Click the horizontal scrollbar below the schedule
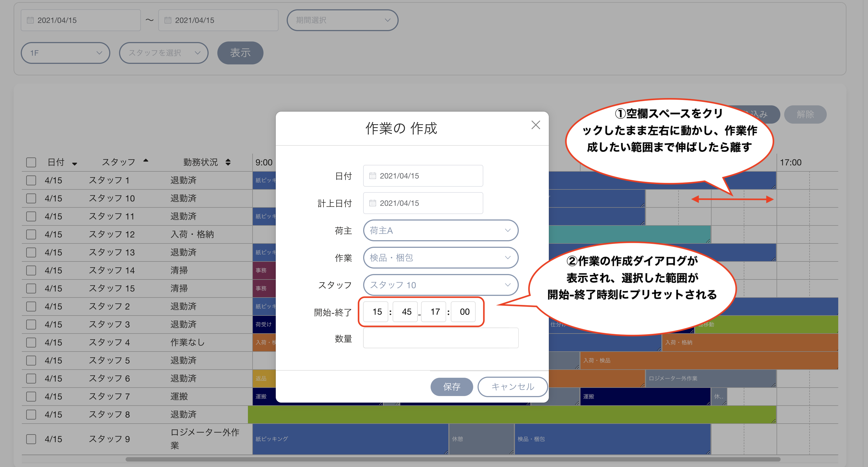This screenshot has height=467, width=868. coord(453,459)
